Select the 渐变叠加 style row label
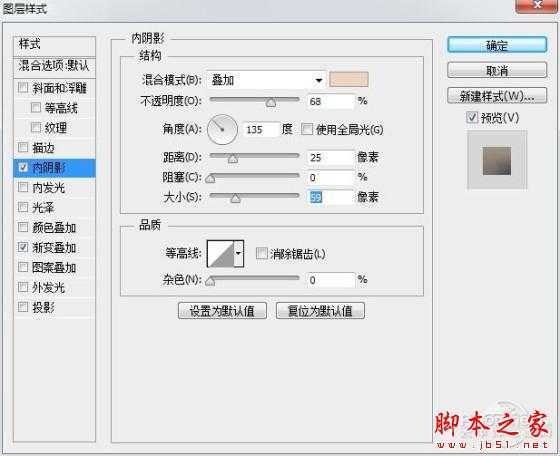Viewport: 560px width, 456px height. point(54,247)
